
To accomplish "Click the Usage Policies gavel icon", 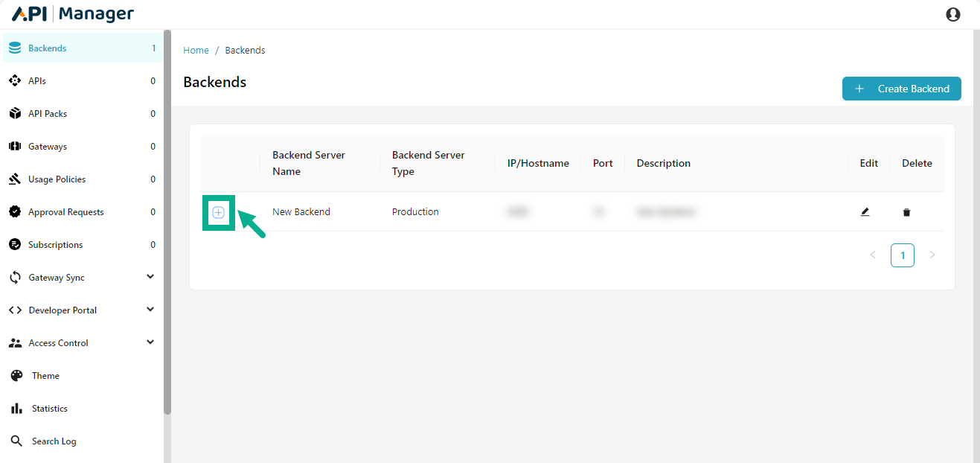I will 15,179.
